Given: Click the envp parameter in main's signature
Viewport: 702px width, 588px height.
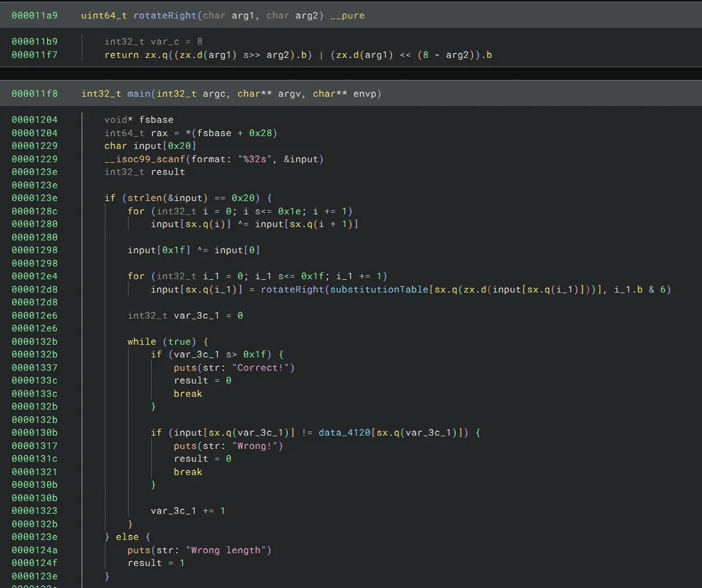Looking at the screenshot, I should (365, 94).
